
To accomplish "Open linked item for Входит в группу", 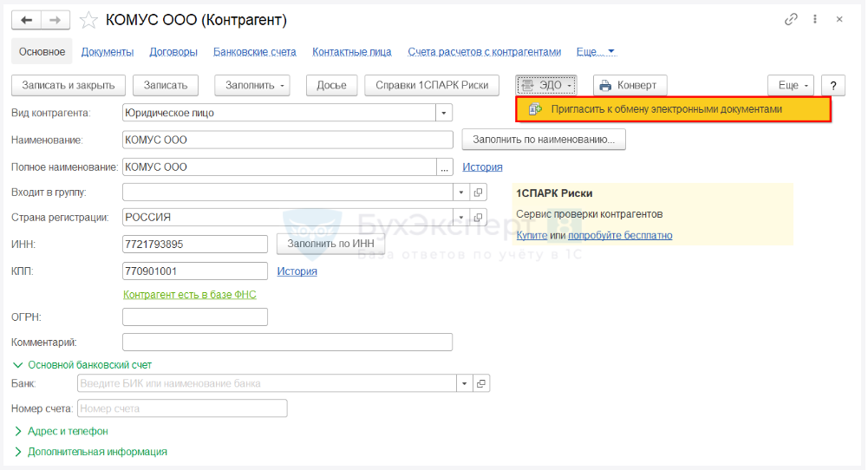I will tap(479, 193).
